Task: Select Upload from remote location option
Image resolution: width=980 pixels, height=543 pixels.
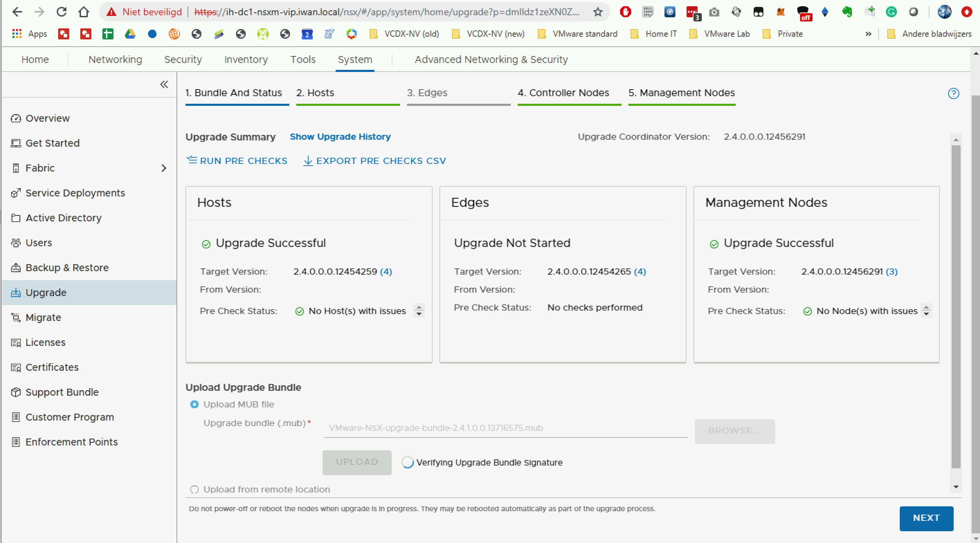Action: point(194,489)
